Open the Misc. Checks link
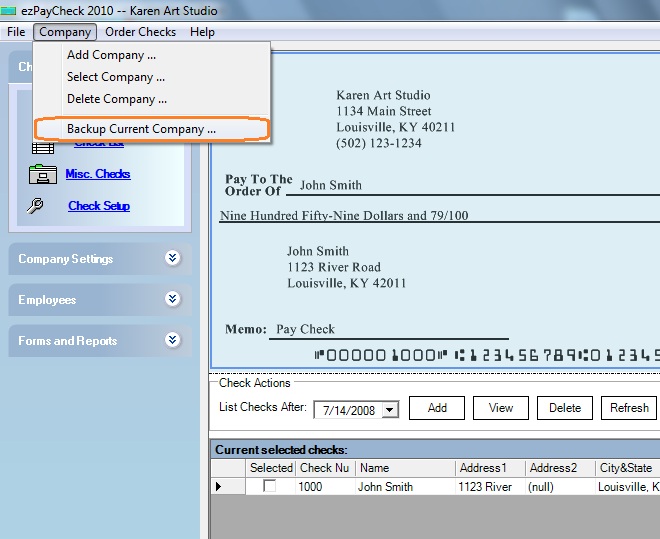 click(x=98, y=174)
